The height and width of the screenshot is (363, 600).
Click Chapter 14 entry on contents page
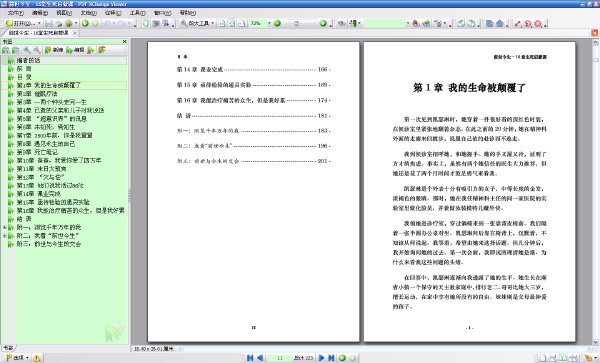(253, 70)
